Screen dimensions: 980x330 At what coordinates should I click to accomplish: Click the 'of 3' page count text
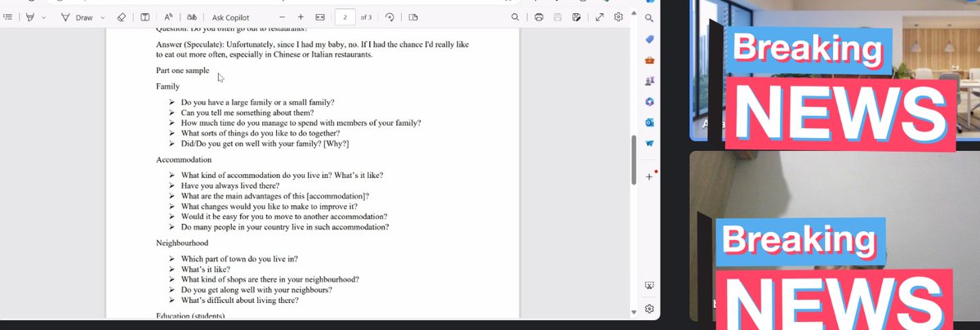click(366, 16)
